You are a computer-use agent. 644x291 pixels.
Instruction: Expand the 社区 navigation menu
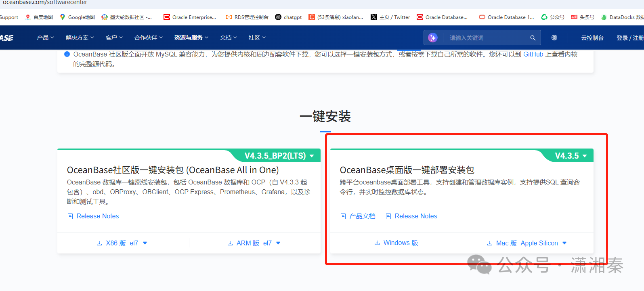click(x=257, y=38)
